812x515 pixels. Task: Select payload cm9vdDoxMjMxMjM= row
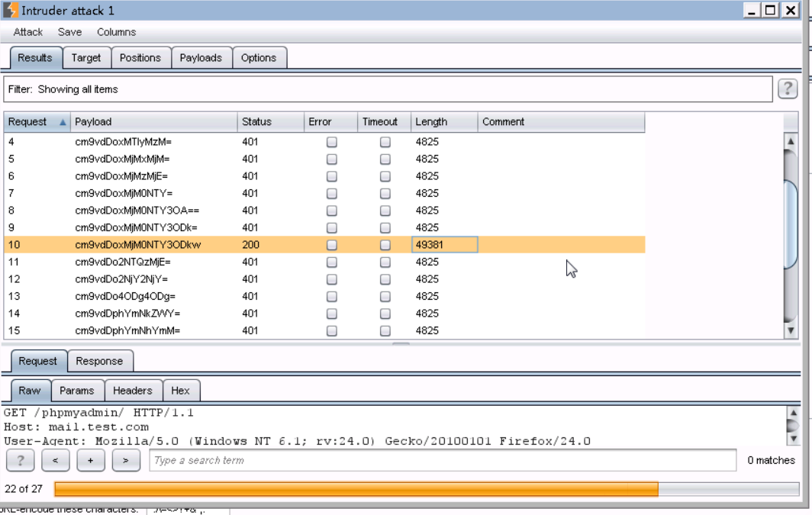tap(324, 159)
